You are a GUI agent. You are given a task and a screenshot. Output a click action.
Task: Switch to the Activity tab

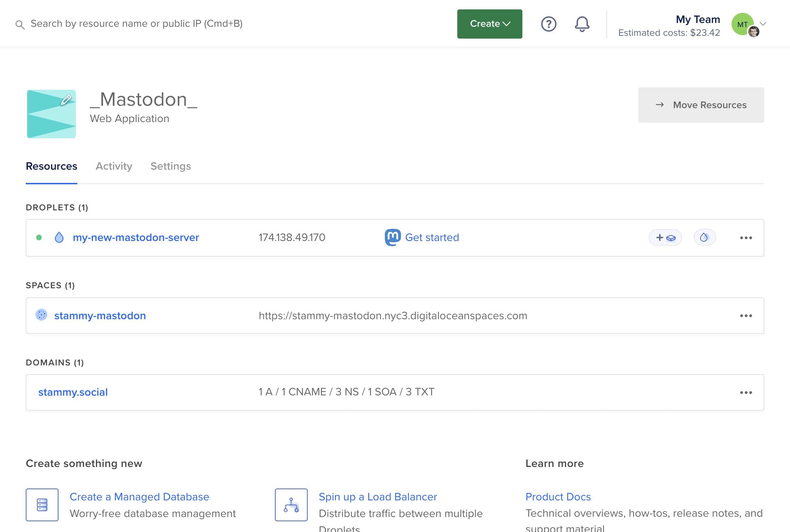pyautogui.click(x=114, y=166)
